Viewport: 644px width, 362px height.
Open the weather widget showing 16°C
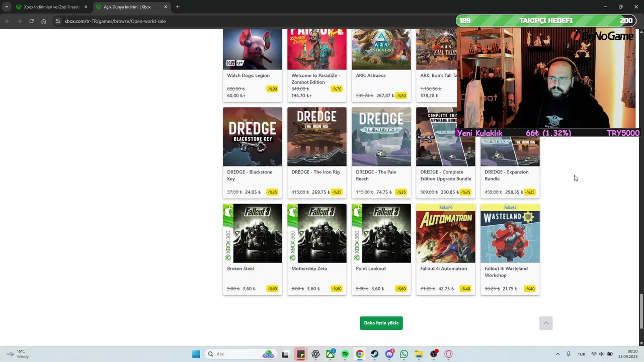click(18, 354)
